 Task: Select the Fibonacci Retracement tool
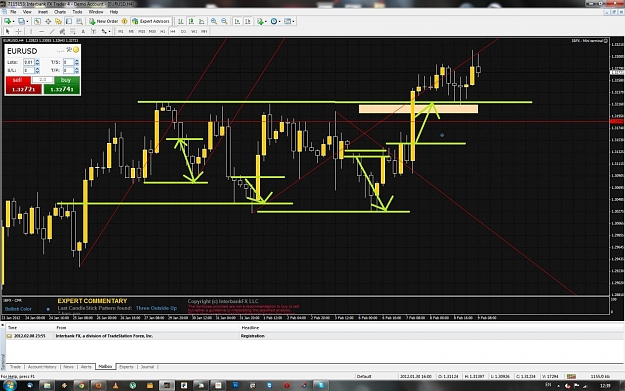(73, 31)
